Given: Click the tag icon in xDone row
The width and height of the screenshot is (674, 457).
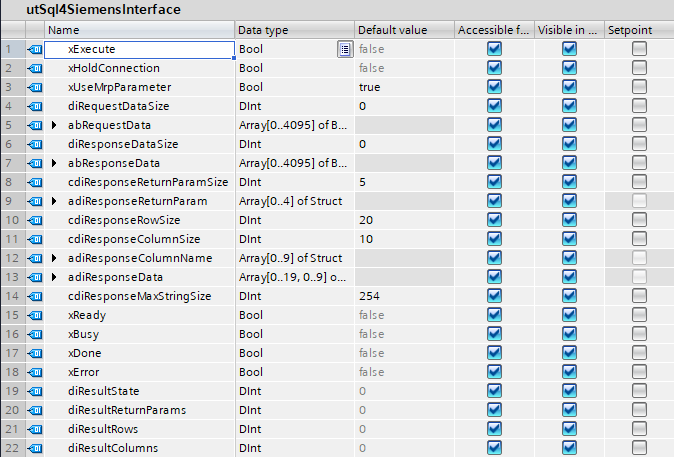Looking at the screenshot, I should pos(35,353).
